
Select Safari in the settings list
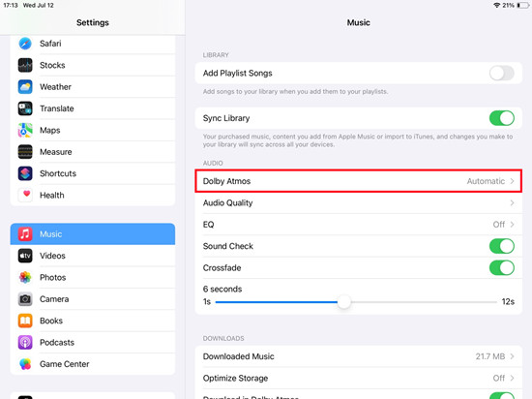[93, 44]
